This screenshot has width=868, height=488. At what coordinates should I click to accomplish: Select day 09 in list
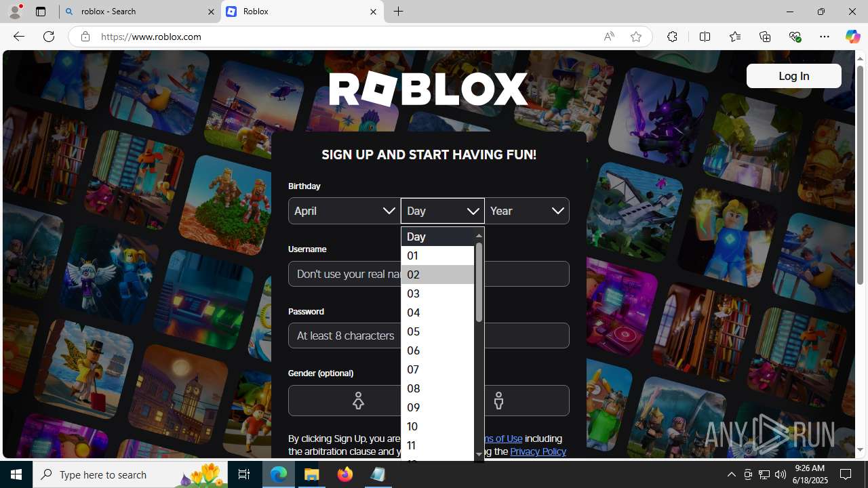point(437,407)
